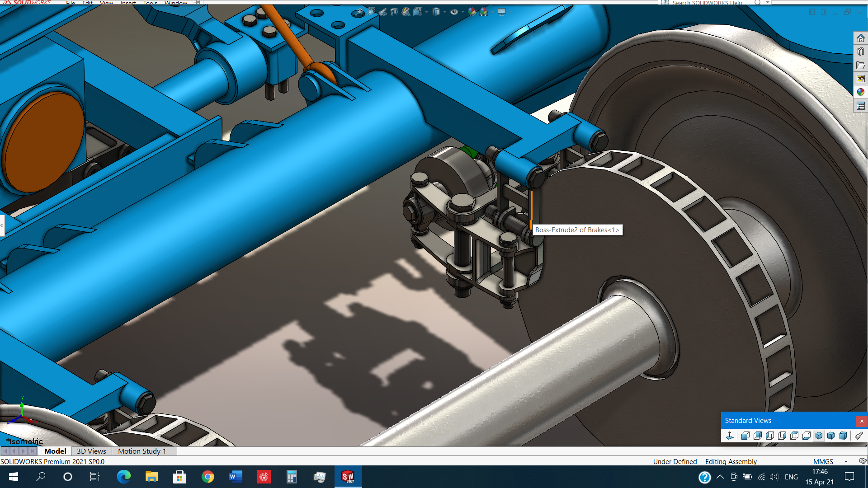Switch to the Motion Study 1 tab
Viewport: 868px width, 488px height.
[142, 451]
